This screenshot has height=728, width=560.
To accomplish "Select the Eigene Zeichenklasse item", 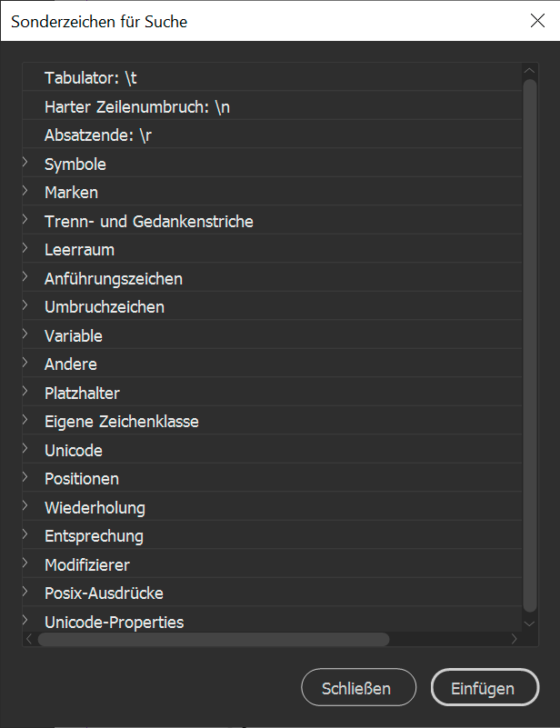I will click(272, 421).
